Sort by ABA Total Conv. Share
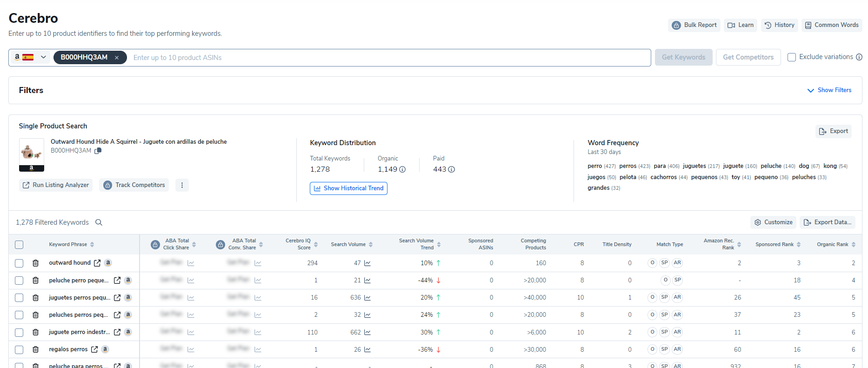Image resolution: width=868 pixels, height=368 pixels. pos(261,245)
